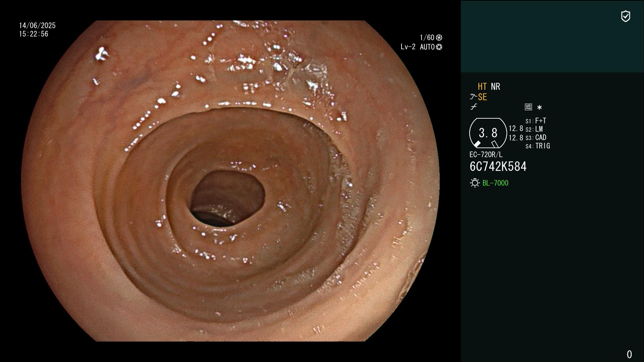Click the S1: F+T switch assignment

click(x=536, y=121)
